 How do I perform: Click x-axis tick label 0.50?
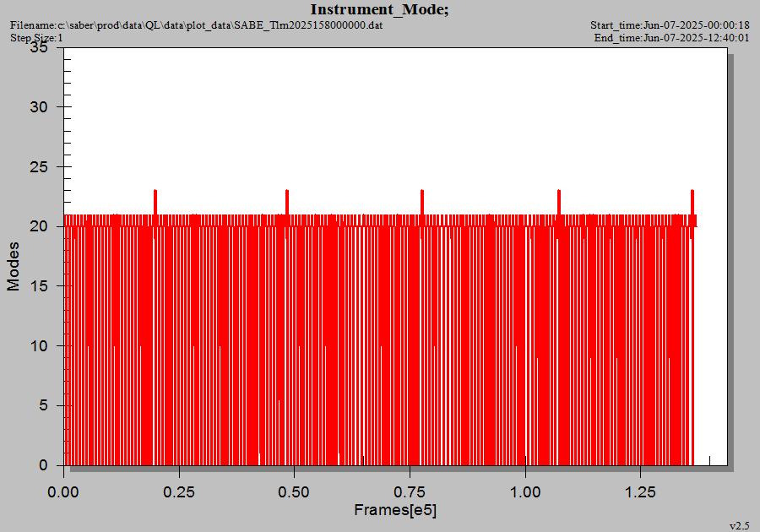[x=294, y=492]
